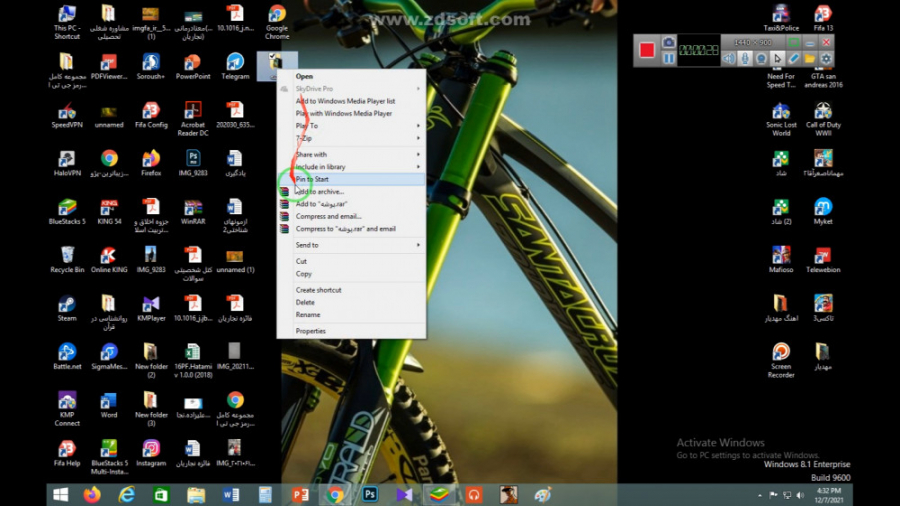Screen dimensions: 900x506
Task: Open the recorder output folder icon
Action: pyautogui.click(x=809, y=59)
